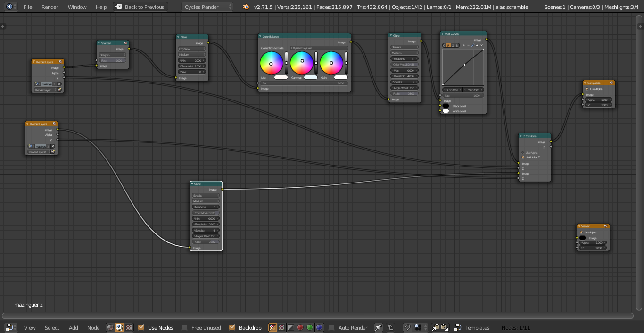Open Correction Formula Lift/Gamma/Gain dropdown
Viewport: 644px width, 333px height.
(x=319, y=48)
